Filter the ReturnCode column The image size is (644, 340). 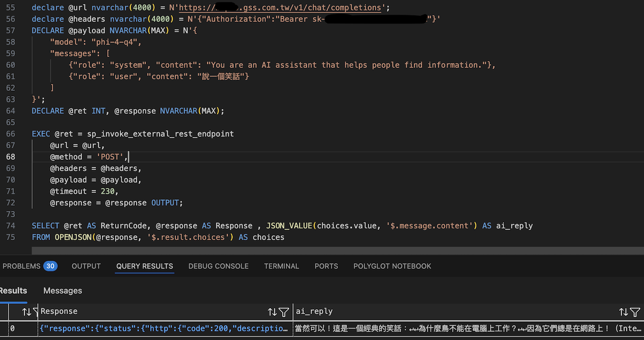(x=36, y=312)
